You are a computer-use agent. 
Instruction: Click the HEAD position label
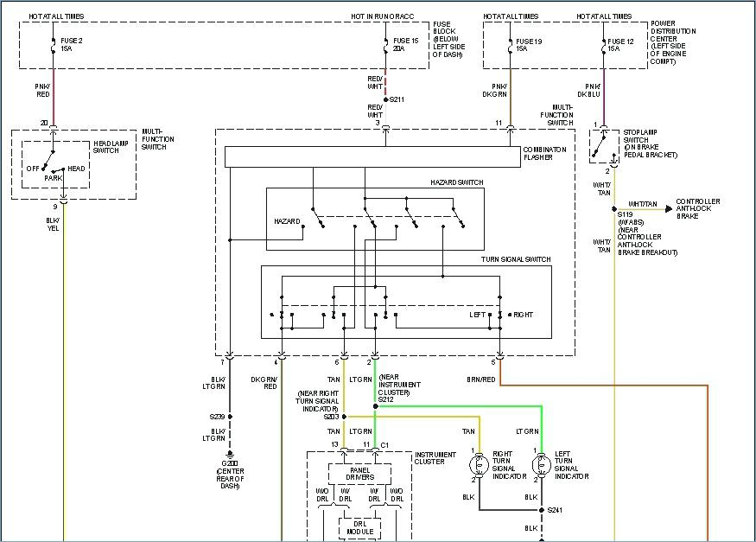point(76,169)
